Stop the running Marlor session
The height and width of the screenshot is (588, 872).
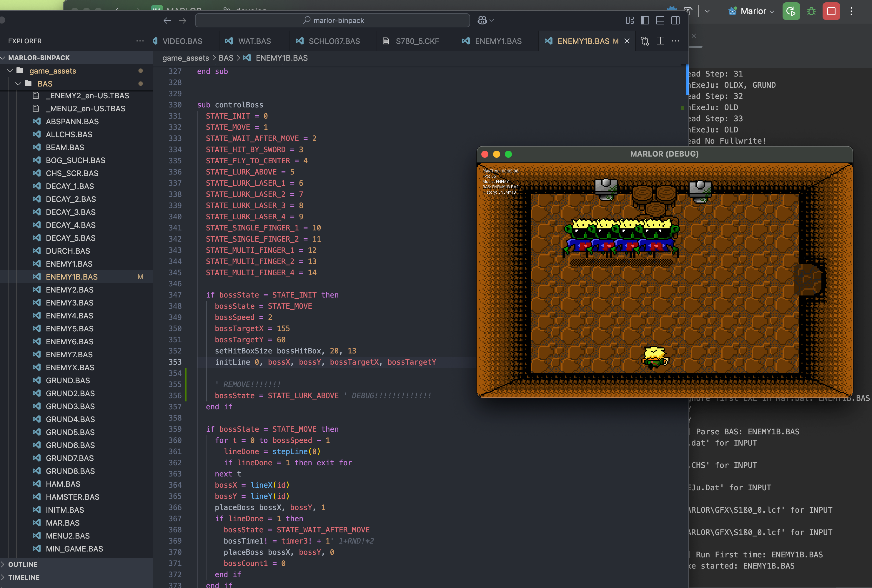click(831, 11)
